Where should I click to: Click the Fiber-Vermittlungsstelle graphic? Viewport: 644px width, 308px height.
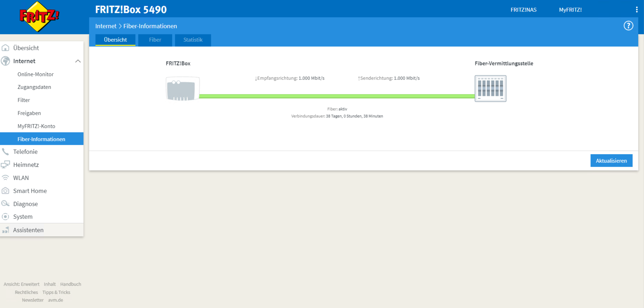[490, 88]
